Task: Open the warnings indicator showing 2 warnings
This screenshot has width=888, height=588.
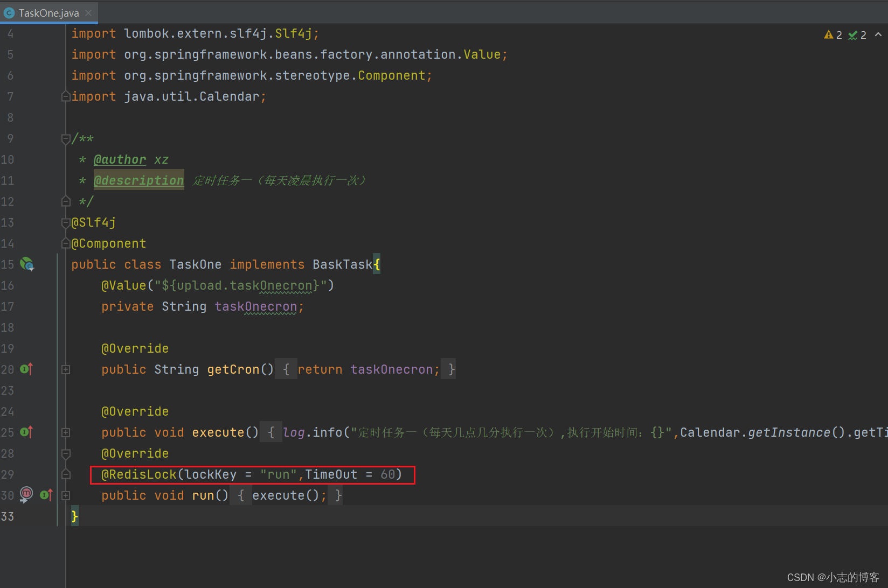Action: 833,35
